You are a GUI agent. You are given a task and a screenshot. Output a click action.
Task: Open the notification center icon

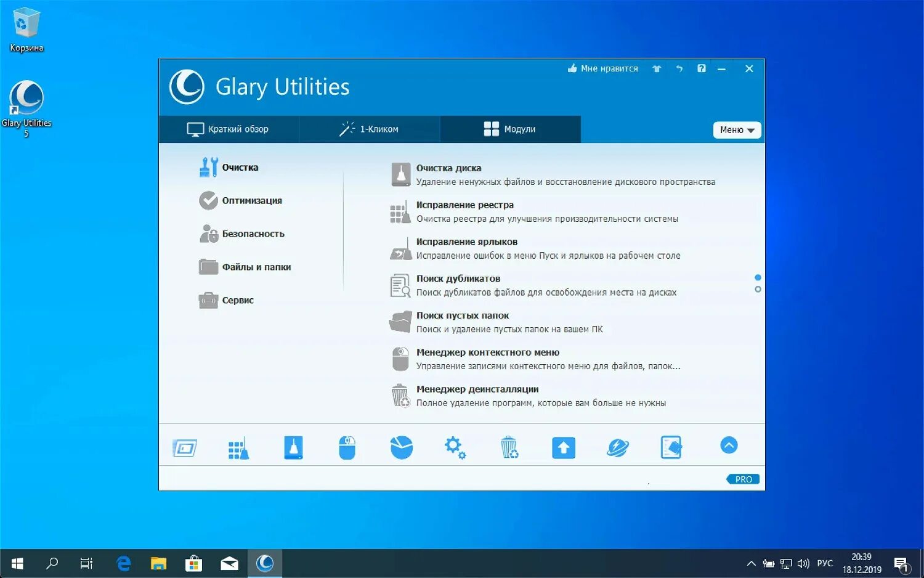point(901,564)
